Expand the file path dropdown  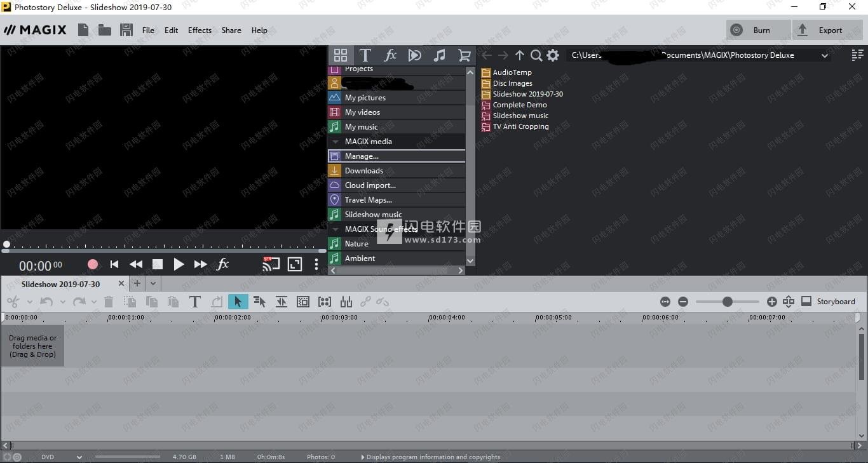click(824, 56)
